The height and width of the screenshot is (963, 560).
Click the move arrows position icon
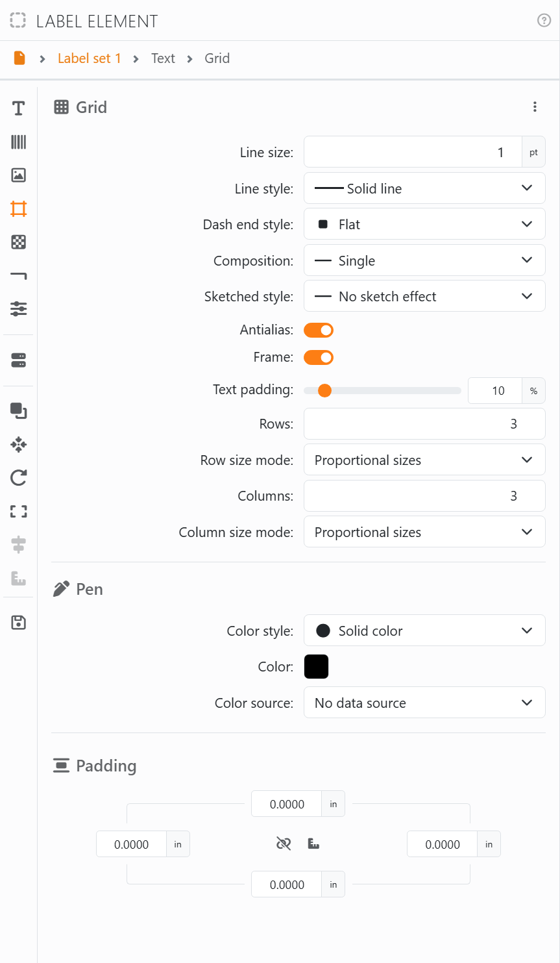18,445
